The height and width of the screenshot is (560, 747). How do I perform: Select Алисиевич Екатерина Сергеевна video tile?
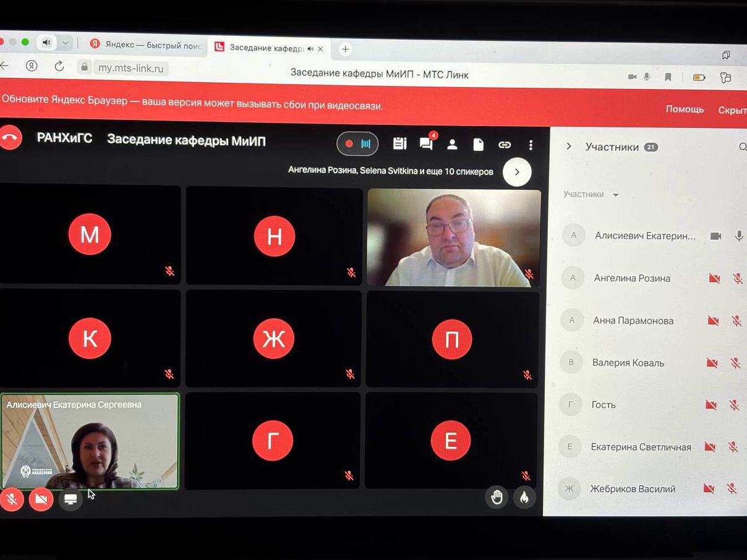point(90,441)
